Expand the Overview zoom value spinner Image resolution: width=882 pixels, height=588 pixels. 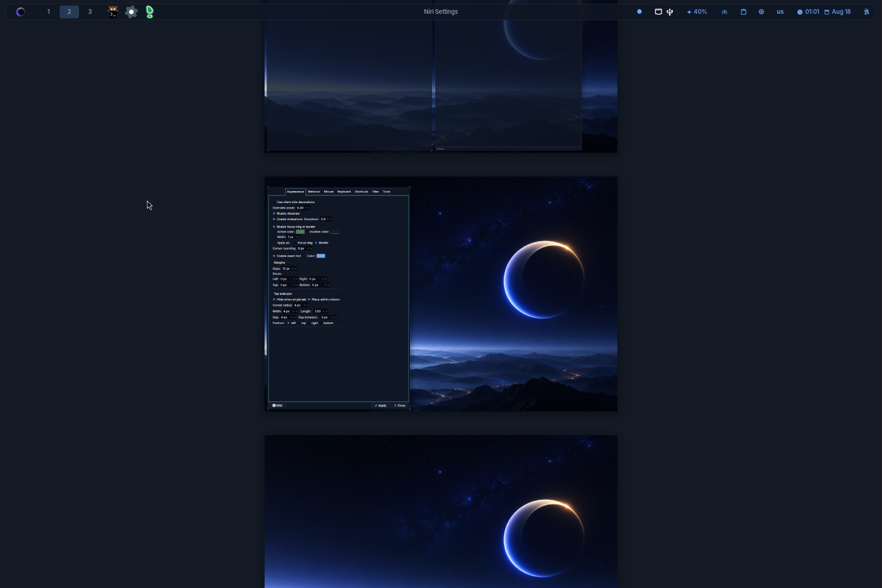pyautogui.click(x=303, y=208)
